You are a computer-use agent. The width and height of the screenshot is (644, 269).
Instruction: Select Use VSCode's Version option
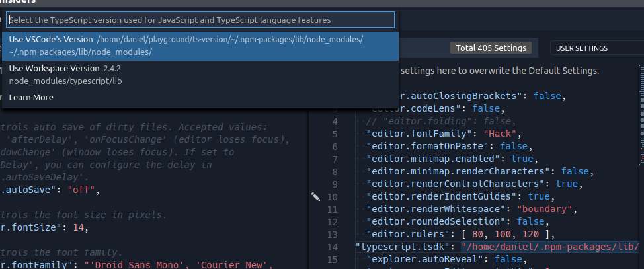tap(200, 46)
